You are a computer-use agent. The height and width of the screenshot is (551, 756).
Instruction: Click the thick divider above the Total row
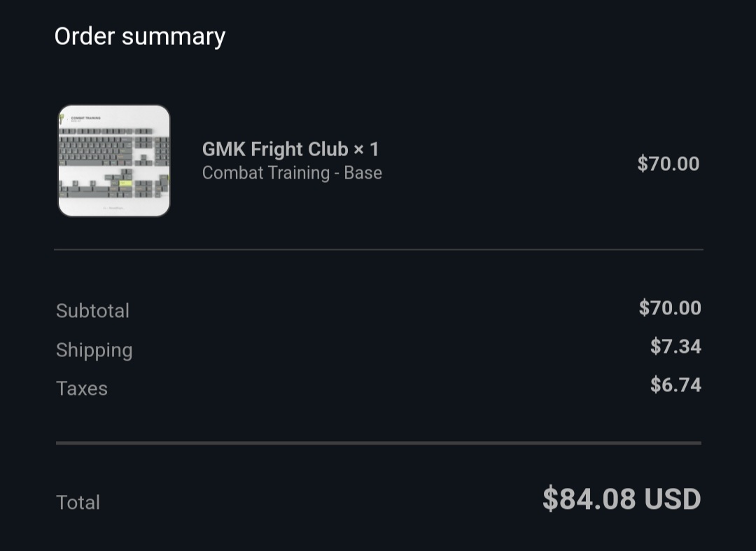tap(379, 443)
